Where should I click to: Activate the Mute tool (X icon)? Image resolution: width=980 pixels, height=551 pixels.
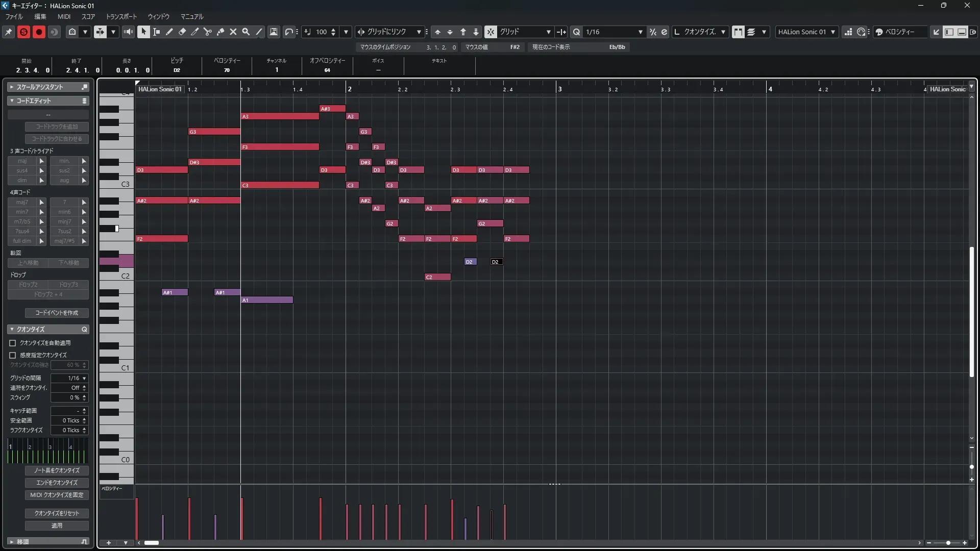233,32
